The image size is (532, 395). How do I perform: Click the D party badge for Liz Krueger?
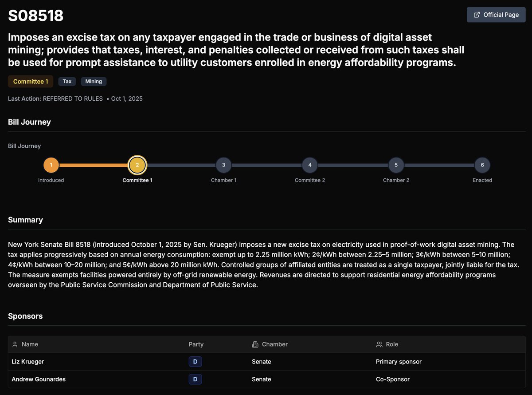click(x=196, y=362)
